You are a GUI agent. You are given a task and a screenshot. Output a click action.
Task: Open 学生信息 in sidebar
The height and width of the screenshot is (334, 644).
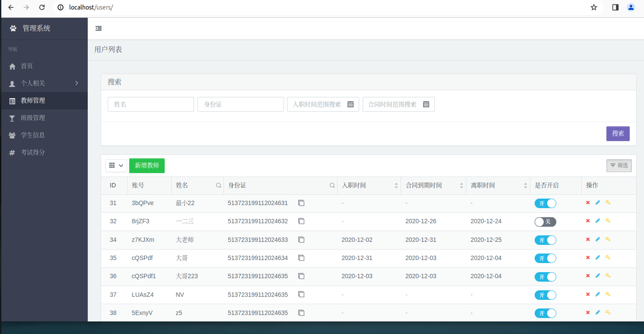44,135
